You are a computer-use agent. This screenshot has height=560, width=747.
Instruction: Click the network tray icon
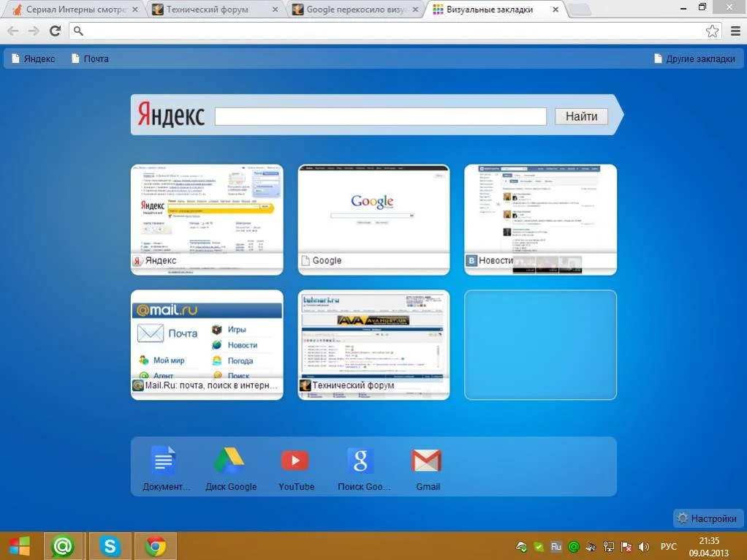pos(608,547)
